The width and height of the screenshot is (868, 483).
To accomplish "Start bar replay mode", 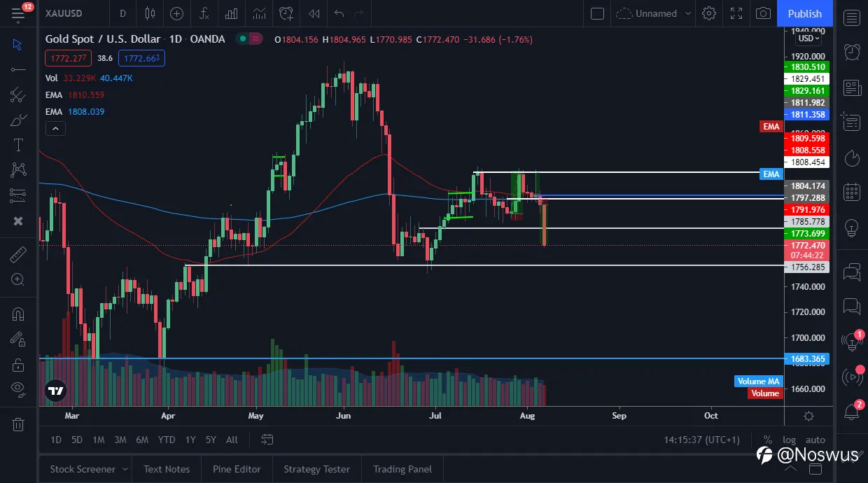I will coord(314,13).
